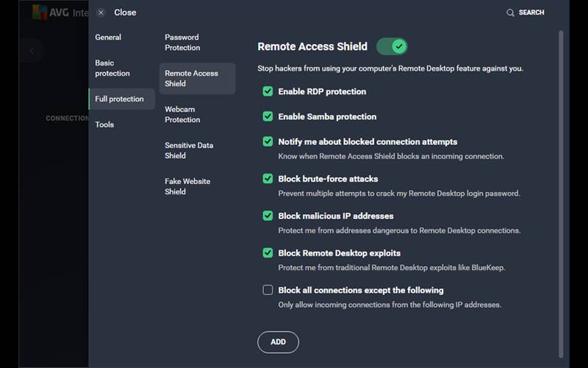The width and height of the screenshot is (588, 368).
Task: Click the Close X icon
Action: pyautogui.click(x=101, y=13)
